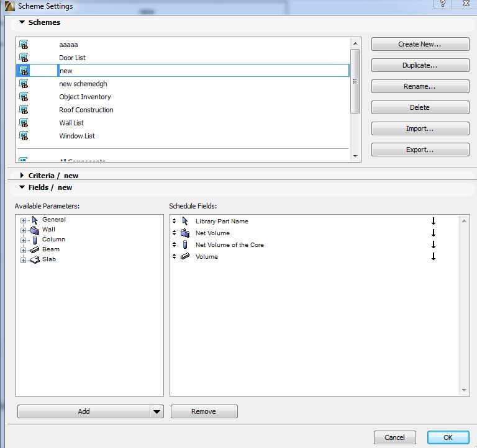Click the reorder handle of Library Part Name
477x448 pixels.
click(x=174, y=221)
